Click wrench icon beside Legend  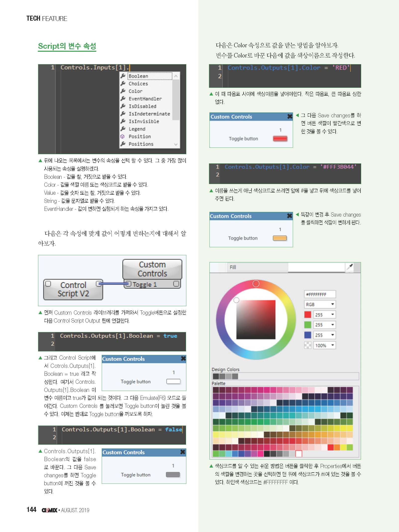[x=123, y=129]
